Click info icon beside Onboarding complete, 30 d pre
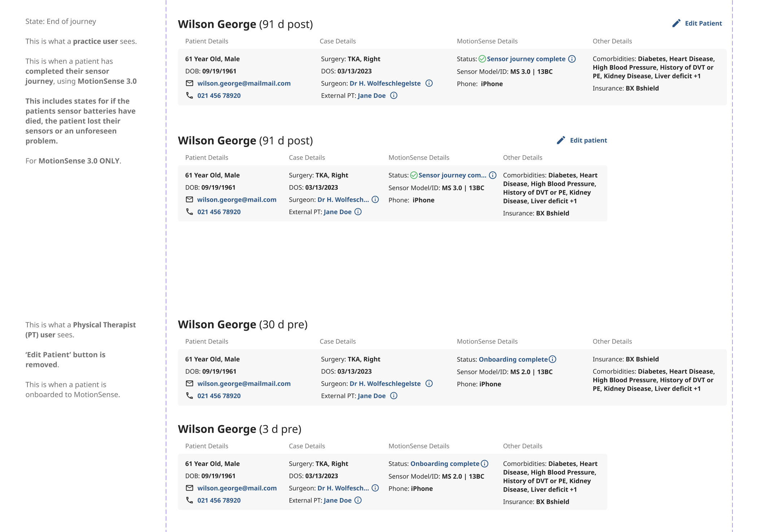This screenshot has height=532, width=770. point(552,359)
